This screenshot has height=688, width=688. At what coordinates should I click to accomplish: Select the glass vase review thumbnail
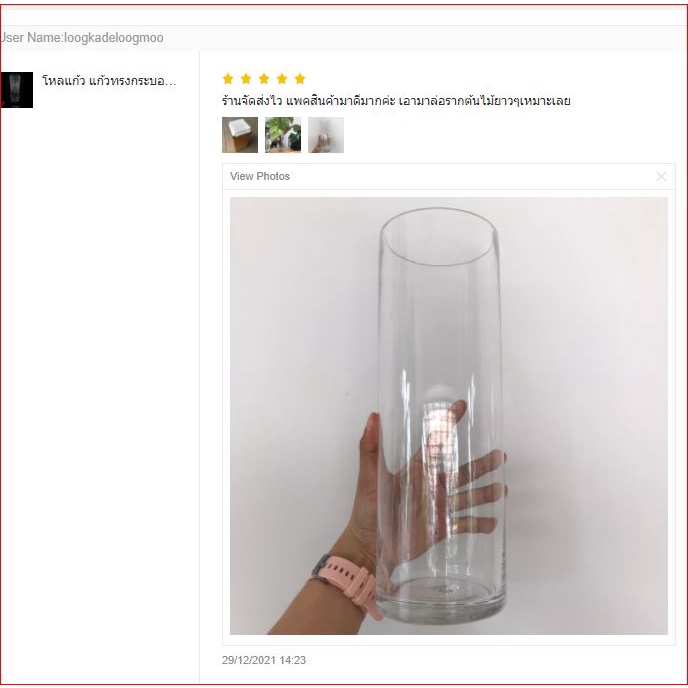click(x=326, y=135)
